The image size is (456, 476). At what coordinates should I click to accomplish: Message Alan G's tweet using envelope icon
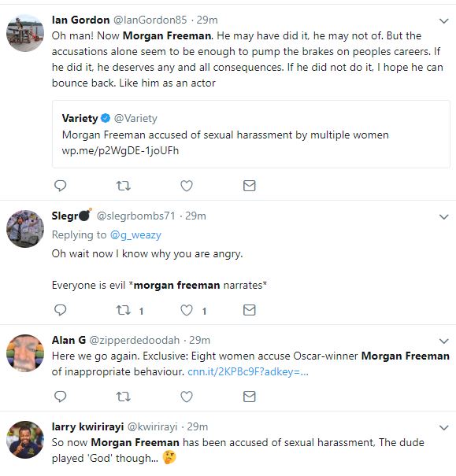[250, 397]
